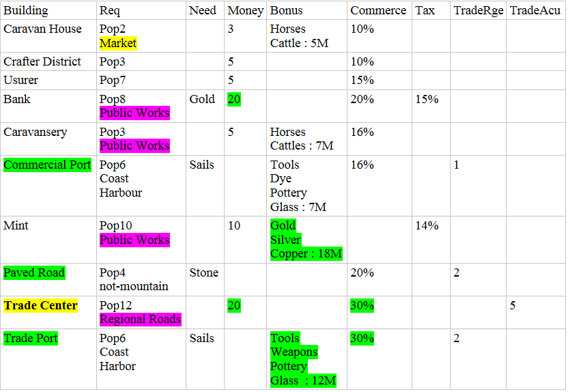Click the 14% tax value for Mint
Image resolution: width=568 pixels, height=392 pixels.
427,225
